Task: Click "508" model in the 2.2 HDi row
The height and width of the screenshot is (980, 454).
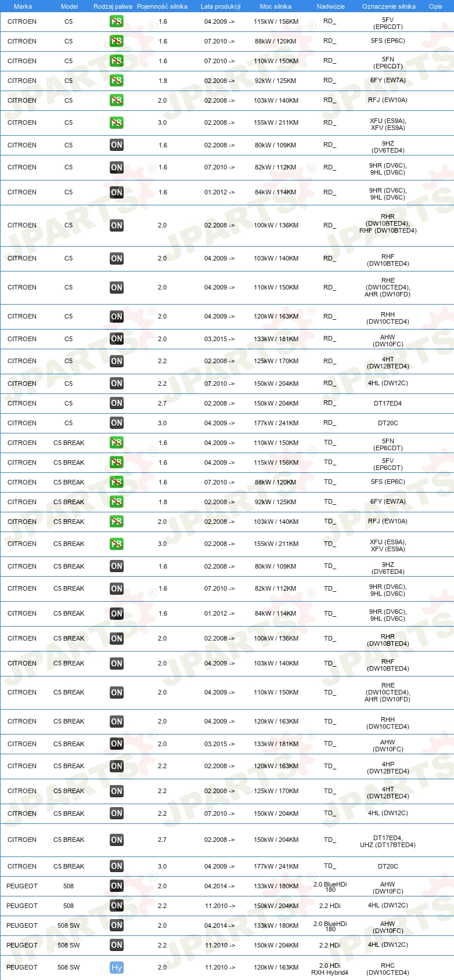Action: [x=69, y=906]
